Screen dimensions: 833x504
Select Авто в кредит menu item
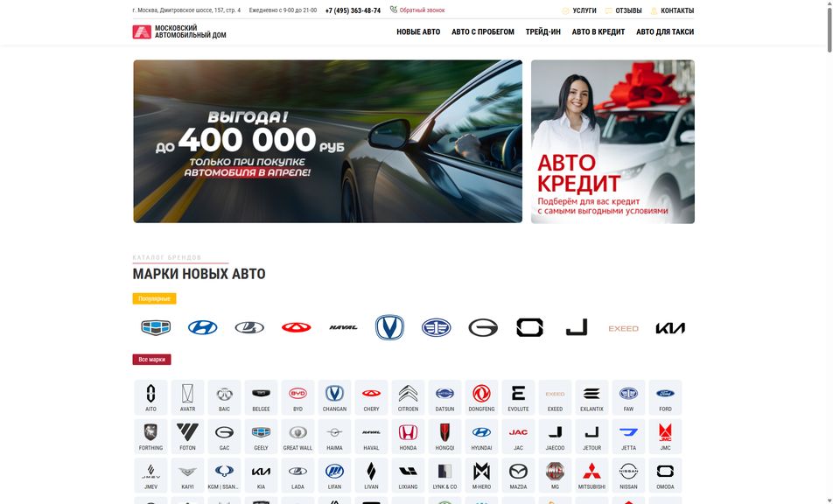pyautogui.click(x=598, y=31)
